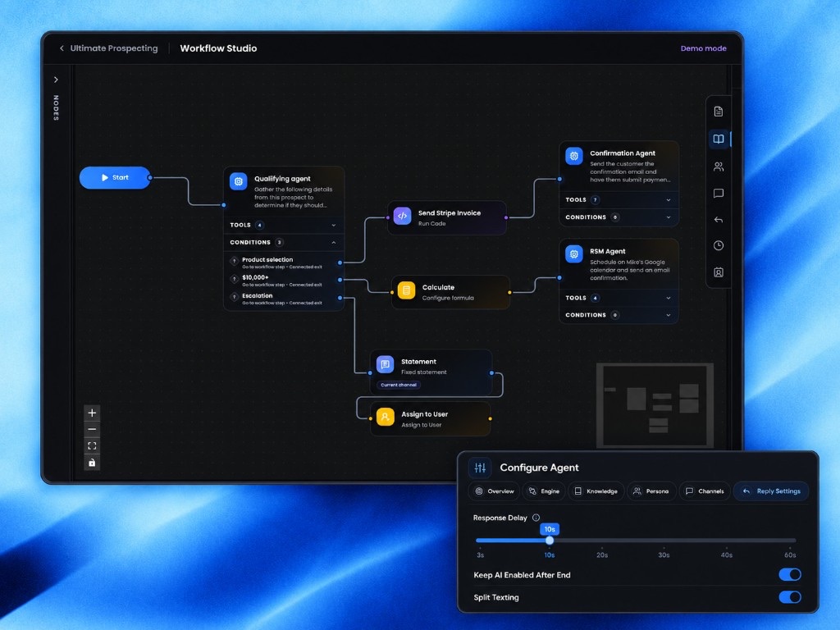
Task: Click the Escalation condition row
Action: pyautogui.click(x=283, y=299)
